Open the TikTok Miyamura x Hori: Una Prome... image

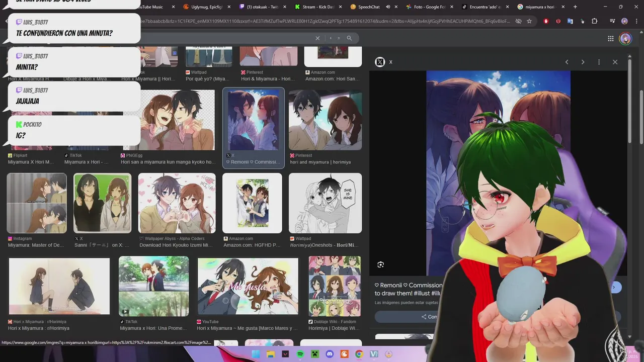pyautogui.click(x=153, y=286)
